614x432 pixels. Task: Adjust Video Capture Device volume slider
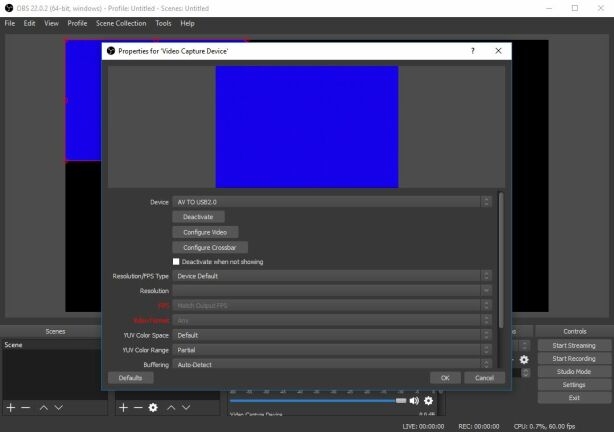pyautogui.click(x=318, y=401)
